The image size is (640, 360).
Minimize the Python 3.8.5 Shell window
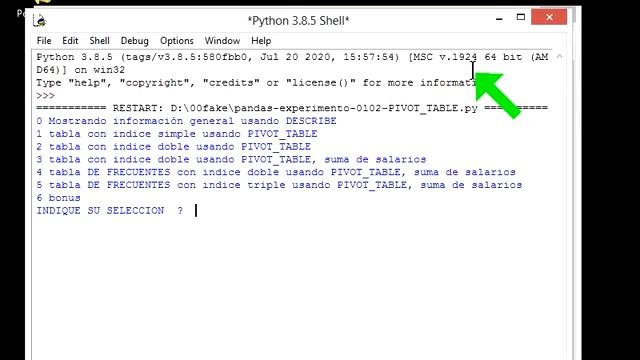point(499,19)
